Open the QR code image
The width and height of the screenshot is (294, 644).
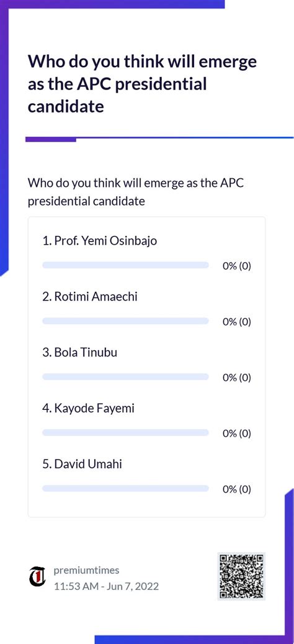(241, 576)
